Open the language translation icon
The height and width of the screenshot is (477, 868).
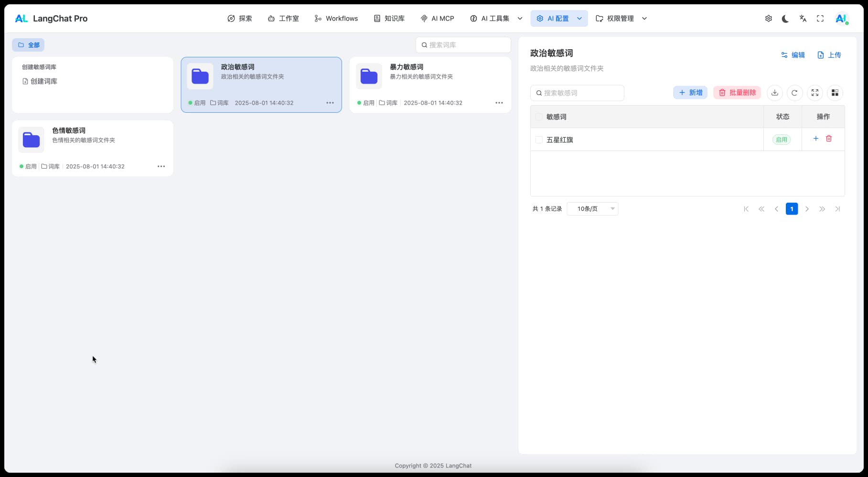coord(803,19)
